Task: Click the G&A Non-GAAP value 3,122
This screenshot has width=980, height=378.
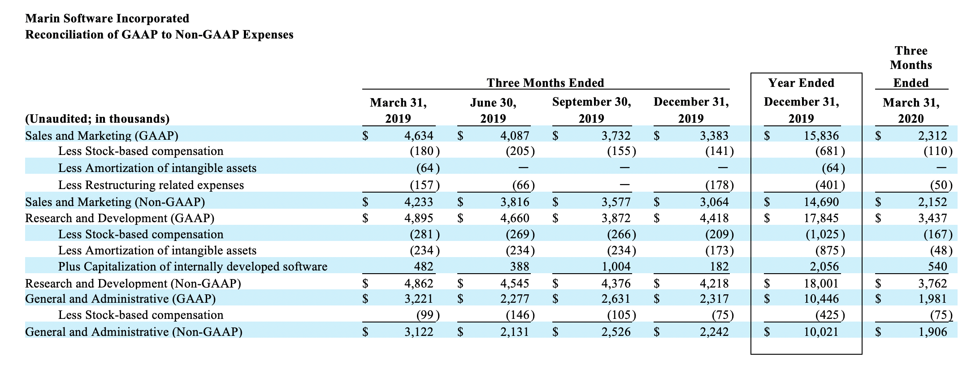Action: click(419, 332)
